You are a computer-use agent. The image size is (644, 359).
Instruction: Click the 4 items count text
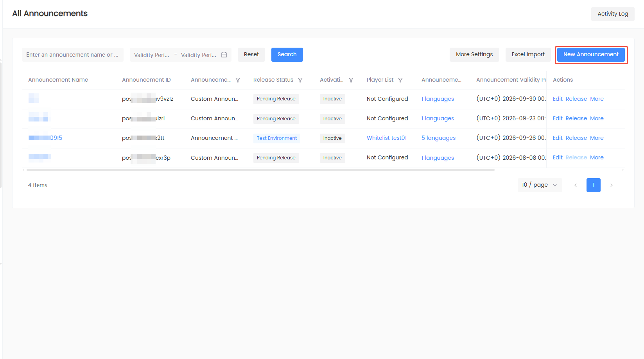coord(38,185)
